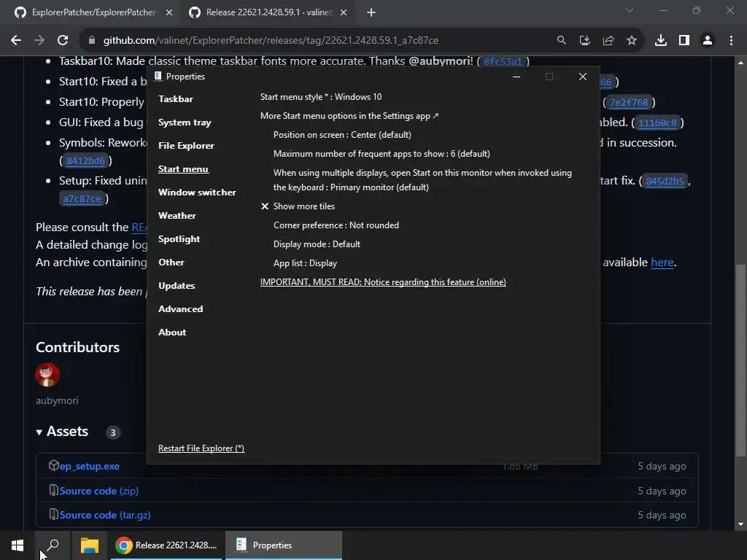The height and width of the screenshot is (560, 747).
Task: Change multiple displays Primary monitor option
Action: pos(422,180)
